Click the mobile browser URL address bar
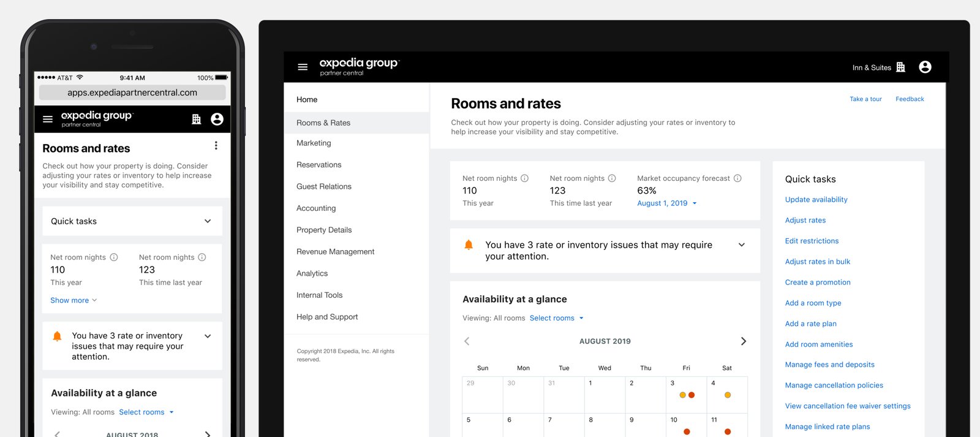 pos(132,93)
